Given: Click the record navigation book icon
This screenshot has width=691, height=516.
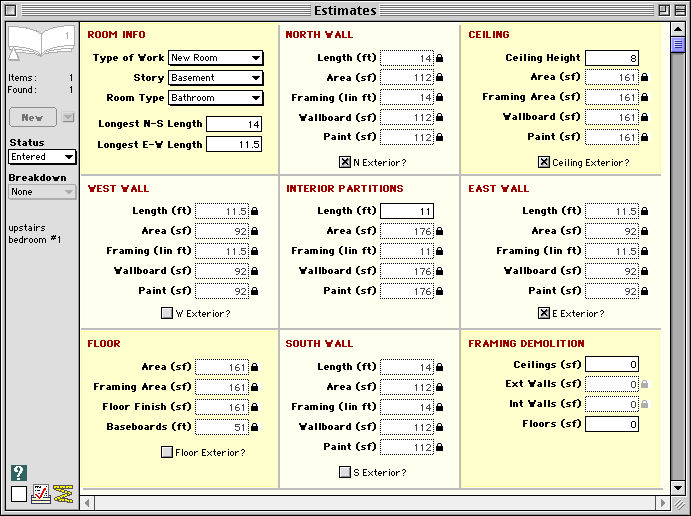Looking at the screenshot, I should tap(41, 46).
